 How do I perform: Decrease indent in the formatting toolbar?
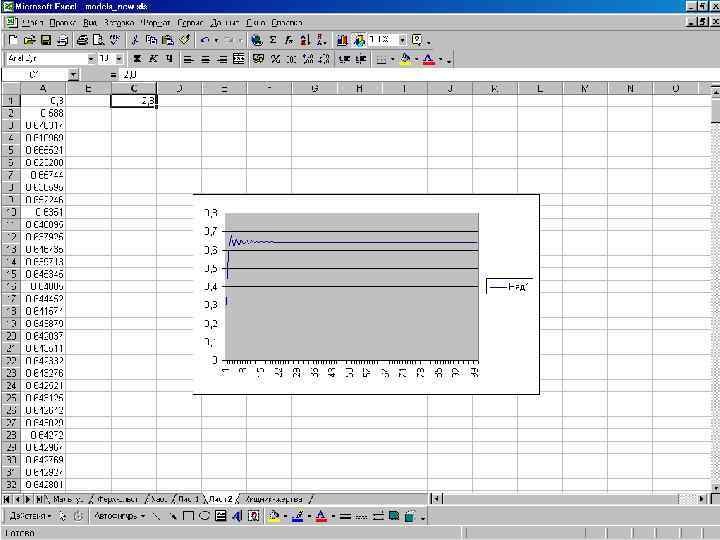click(x=344, y=59)
